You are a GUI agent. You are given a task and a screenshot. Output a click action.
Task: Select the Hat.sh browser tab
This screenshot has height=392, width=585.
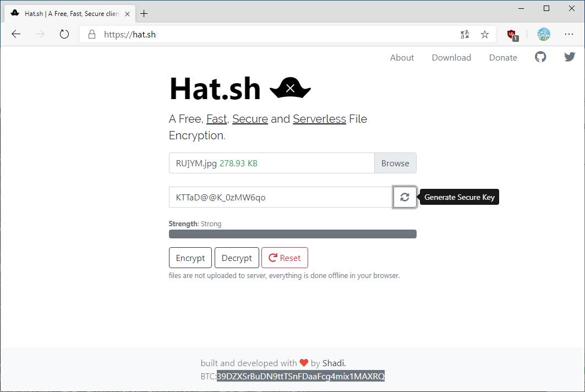click(70, 14)
